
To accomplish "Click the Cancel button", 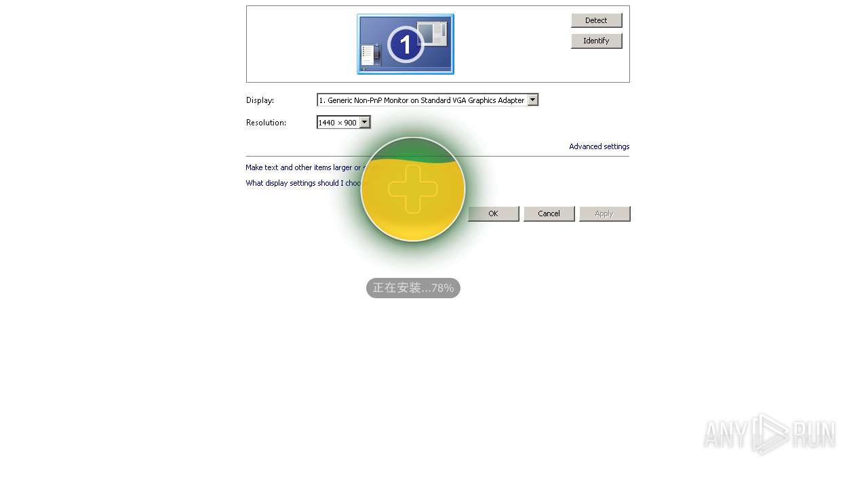I will [x=549, y=213].
